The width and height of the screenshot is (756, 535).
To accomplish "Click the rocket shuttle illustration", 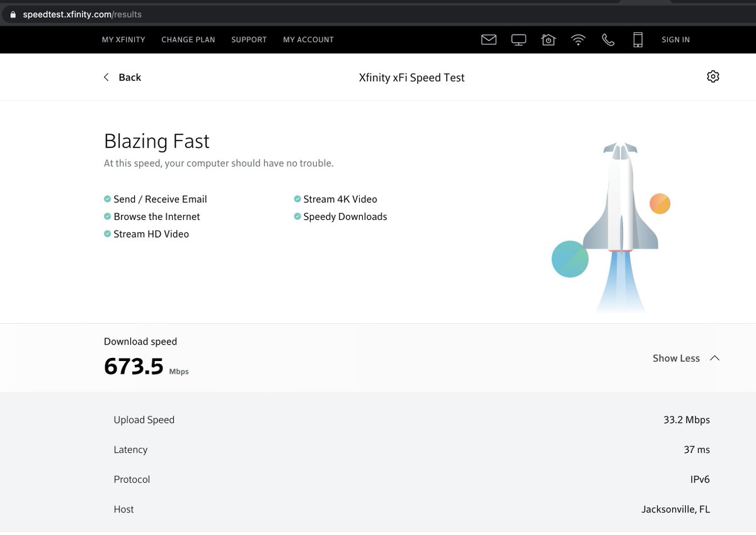I will point(621,227).
